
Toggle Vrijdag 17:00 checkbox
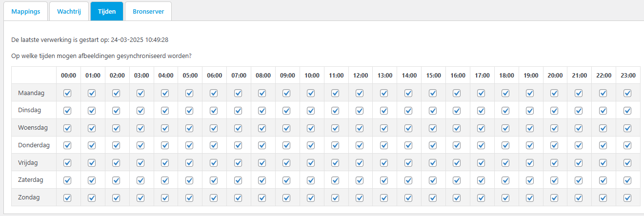click(481, 163)
